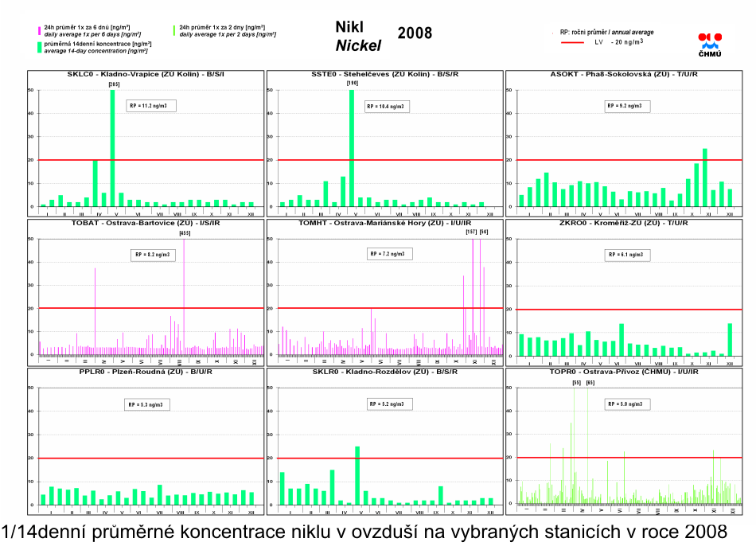Viewport: 756px width, 550px height.
Task: Click the thin green 2-day daily average legend marker
Action: coord(174,29)
